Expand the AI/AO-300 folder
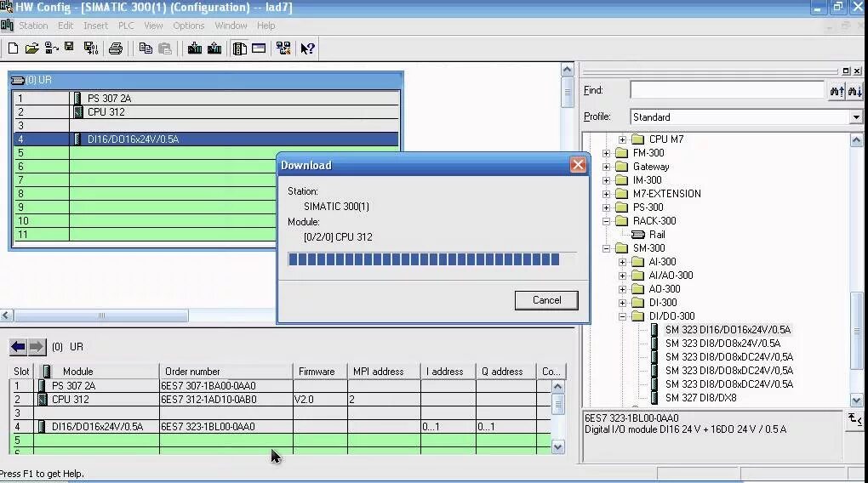868x483 pixels. [622, 276]
